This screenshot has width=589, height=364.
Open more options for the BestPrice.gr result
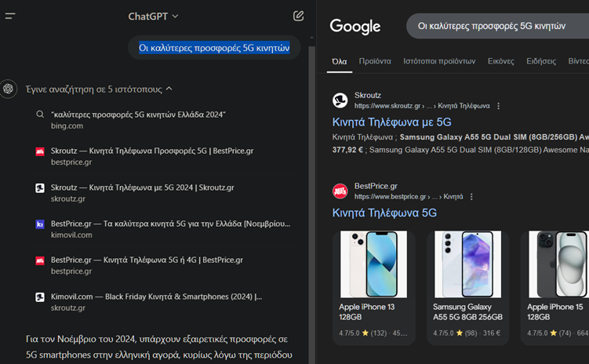[471, 197]
